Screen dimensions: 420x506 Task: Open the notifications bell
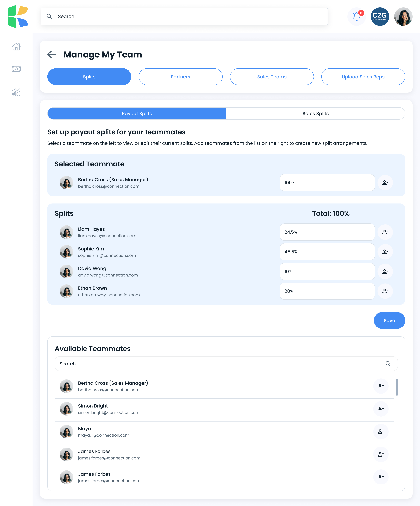click(x=356, y=17)
